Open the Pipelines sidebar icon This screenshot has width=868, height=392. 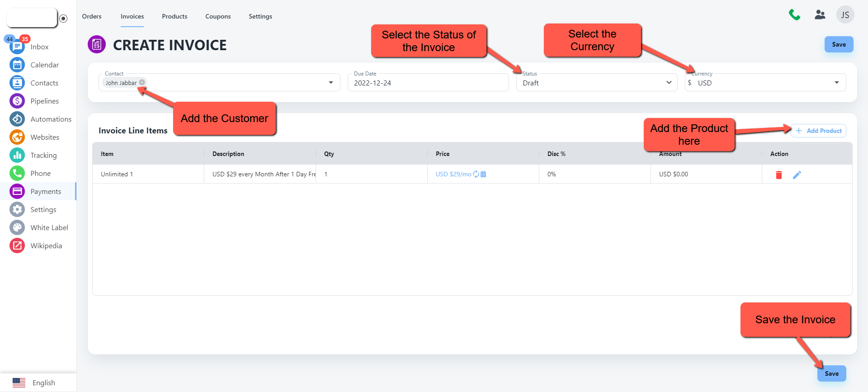pos(17,101)
